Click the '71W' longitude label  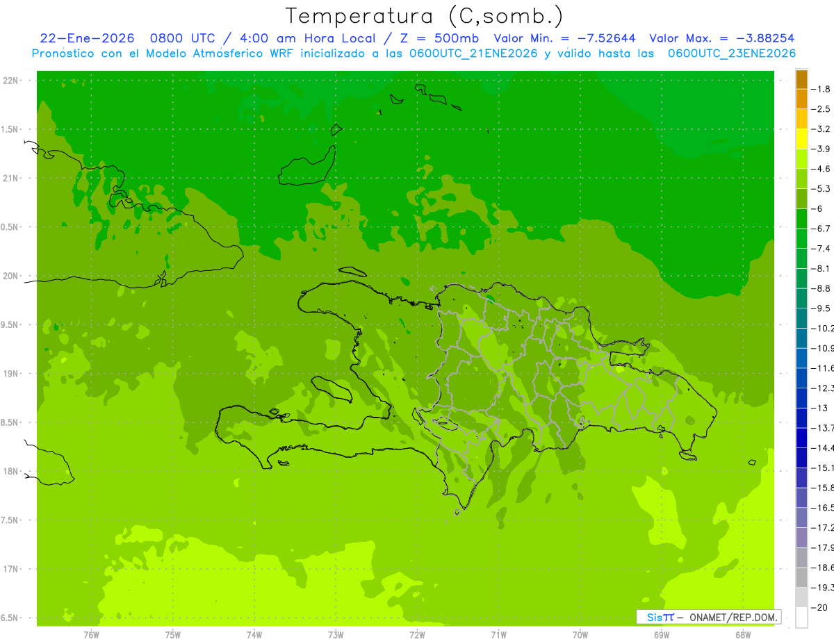(x=498, y=635)
